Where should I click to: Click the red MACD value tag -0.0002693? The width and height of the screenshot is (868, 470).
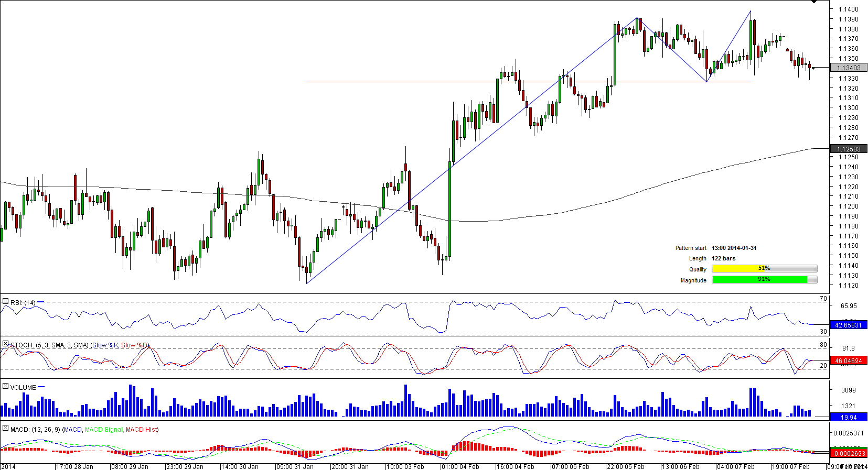click(x=848, y=454)
